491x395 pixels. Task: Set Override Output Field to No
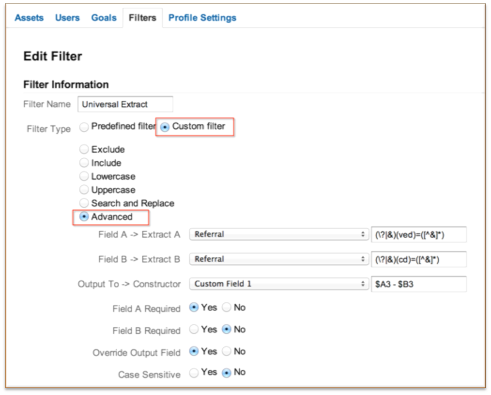(226, 351)
